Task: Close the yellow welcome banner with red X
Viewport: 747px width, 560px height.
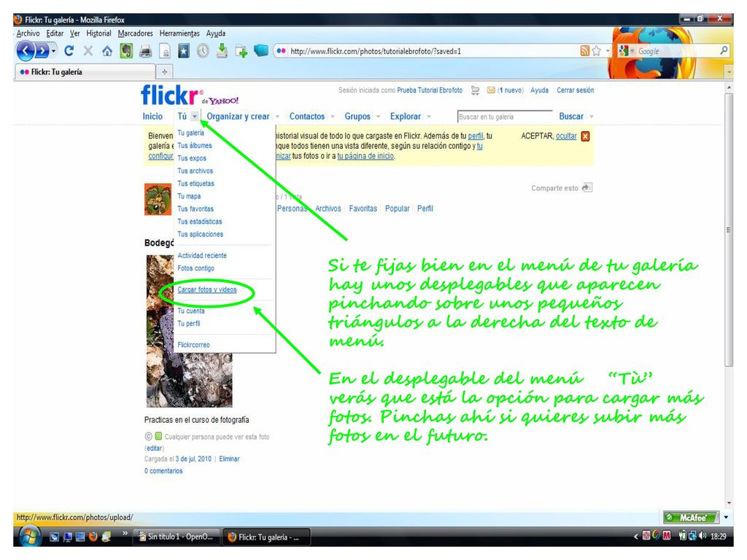Action: [586, 136]
